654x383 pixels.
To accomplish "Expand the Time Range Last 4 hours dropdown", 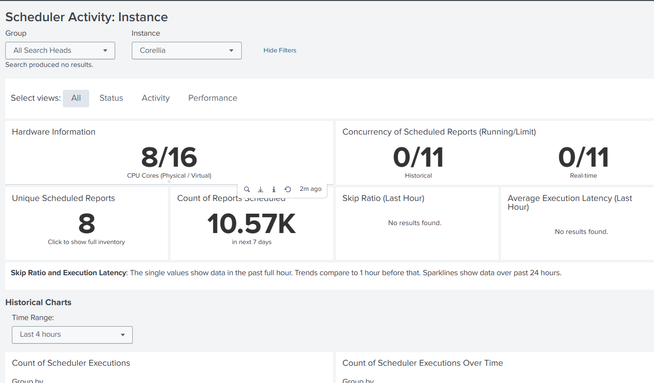I will (x=72, y=335).
